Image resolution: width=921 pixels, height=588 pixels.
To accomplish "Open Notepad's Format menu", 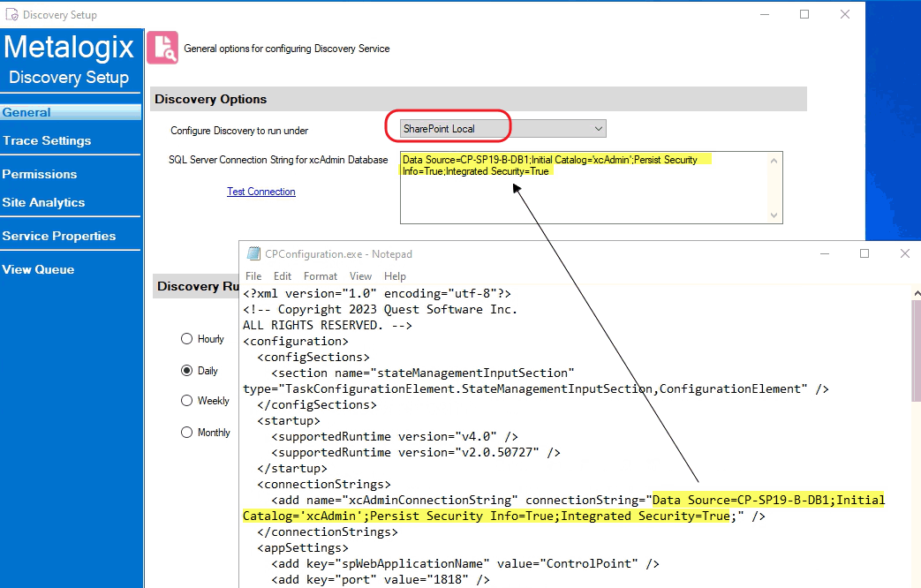I will [x=320, y=275].
